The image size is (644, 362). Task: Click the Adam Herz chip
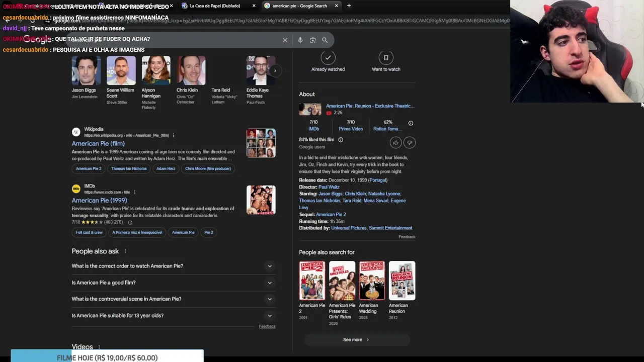click(x=166, y=168)
